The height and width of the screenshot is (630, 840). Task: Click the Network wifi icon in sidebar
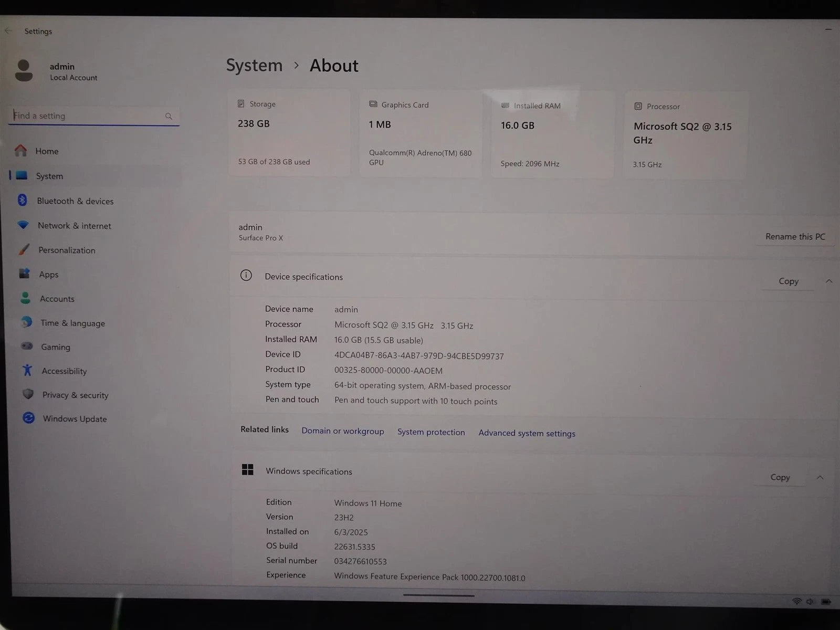click(23, 225)
